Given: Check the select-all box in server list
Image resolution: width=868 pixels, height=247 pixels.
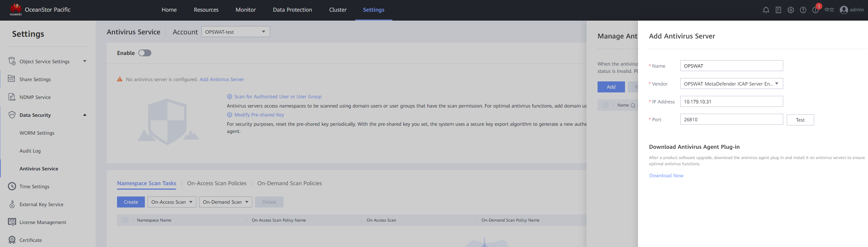Looking at the screenshot, I should point(606,105).
